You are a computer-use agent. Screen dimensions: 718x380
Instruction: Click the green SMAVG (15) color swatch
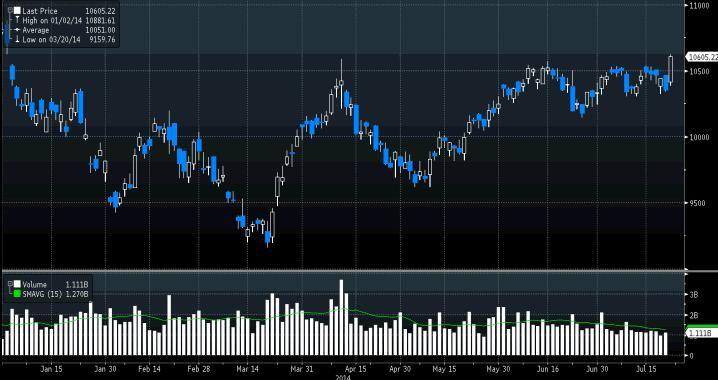coord(17,294)
